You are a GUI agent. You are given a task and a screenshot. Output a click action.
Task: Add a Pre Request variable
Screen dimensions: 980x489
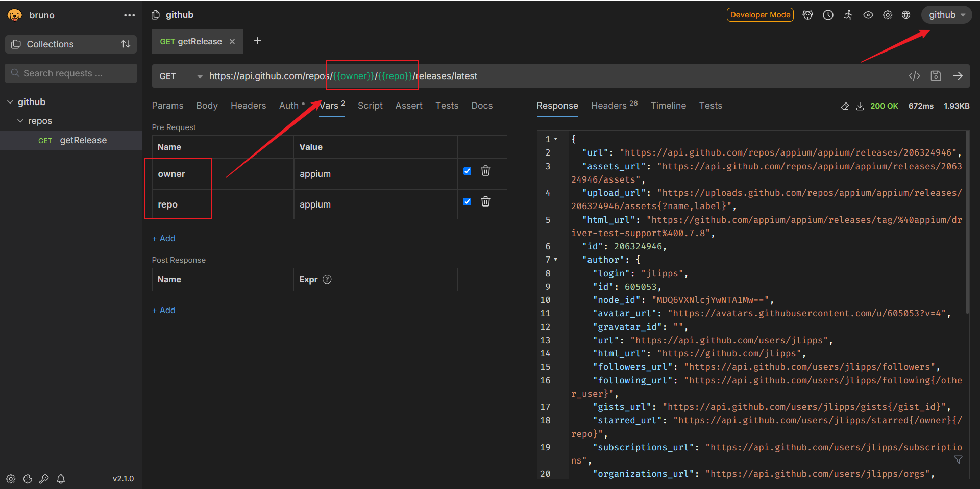(164, 238)
